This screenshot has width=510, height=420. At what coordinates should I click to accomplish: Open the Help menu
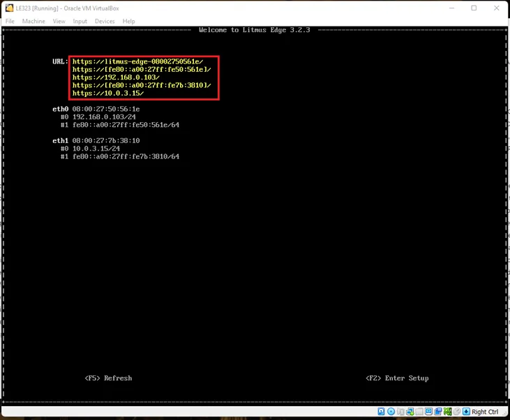point(128,21)
